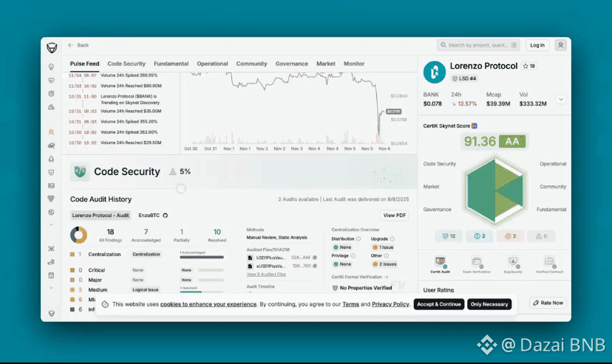This screenshot has height=364, width=612.
Task: Open the Operational tab
Action: 212,63
